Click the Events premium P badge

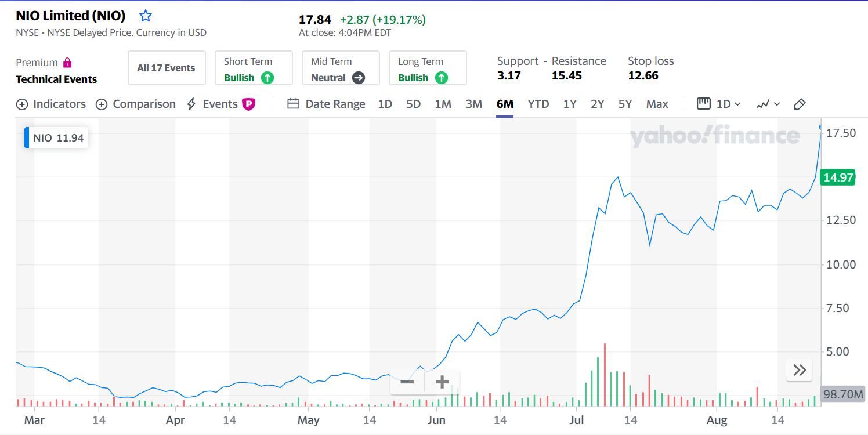click(248, 104)
